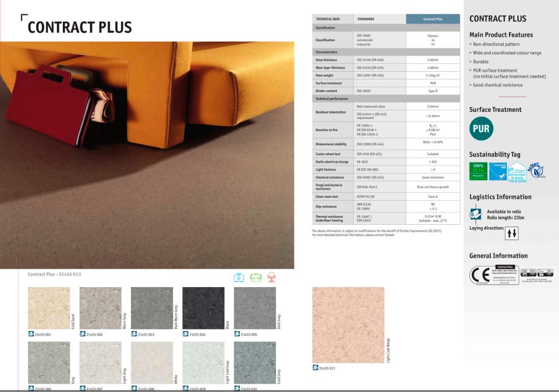The width and height of the screenshot is (559, 392).
Task: Click the Rolls length: 23lm text
Action: point(506,217)
